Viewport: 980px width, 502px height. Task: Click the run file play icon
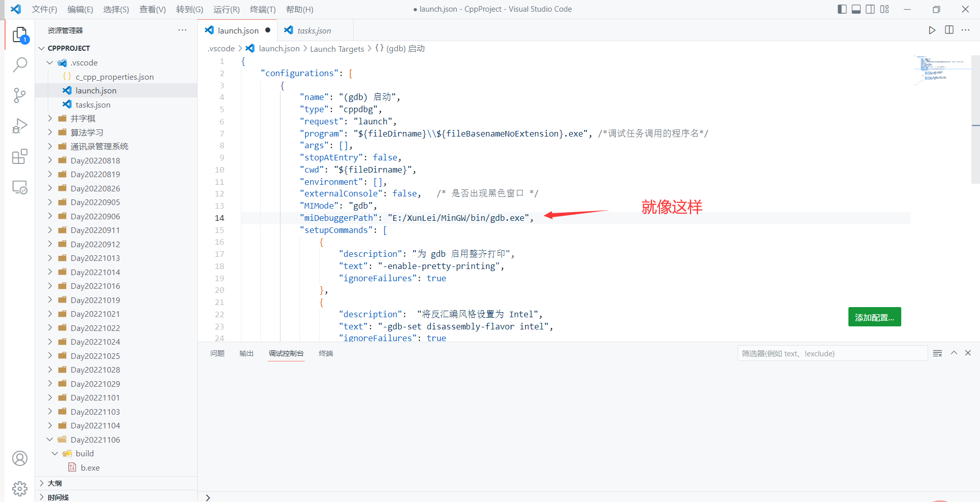point(932,30)
